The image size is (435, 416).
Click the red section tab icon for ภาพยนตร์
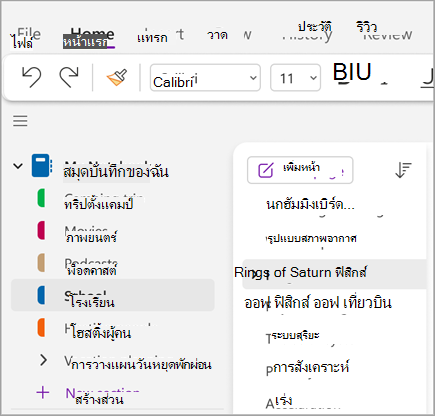[41, 230]
